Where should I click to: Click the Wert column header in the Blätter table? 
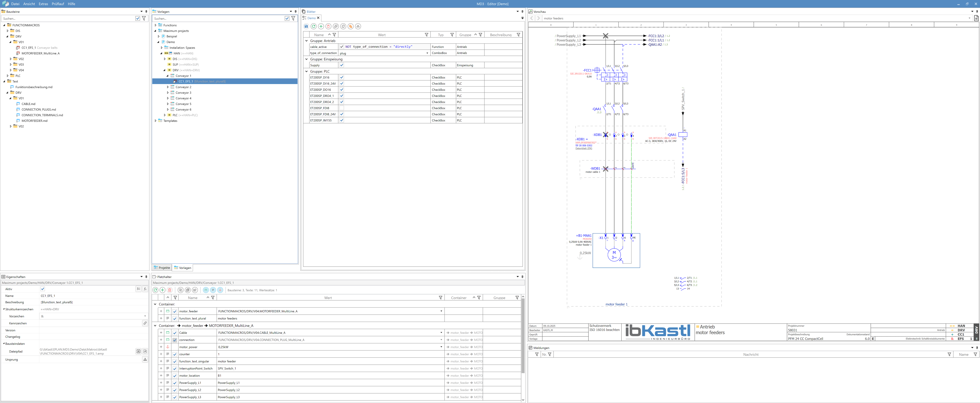tap(382, 35)
